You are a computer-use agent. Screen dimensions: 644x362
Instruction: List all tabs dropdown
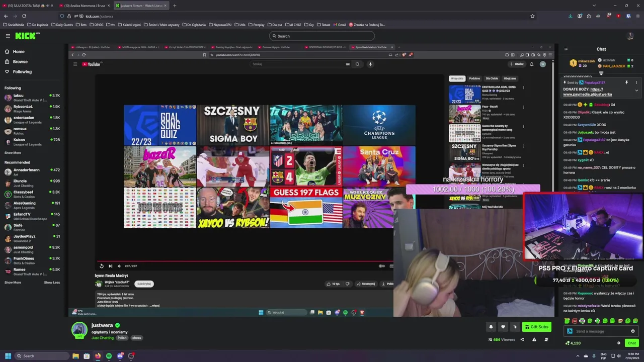point(594,6)
